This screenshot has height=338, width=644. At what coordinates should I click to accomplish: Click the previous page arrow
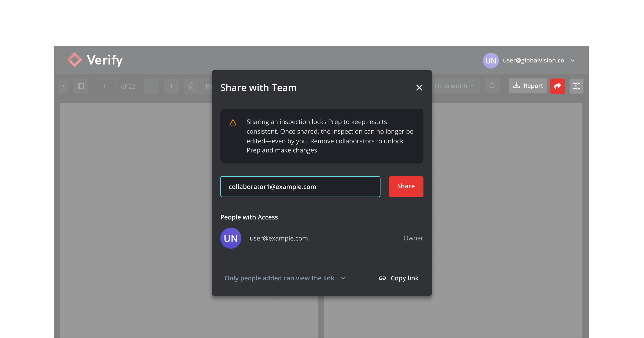pyautogui.click(x=64, y=86)
